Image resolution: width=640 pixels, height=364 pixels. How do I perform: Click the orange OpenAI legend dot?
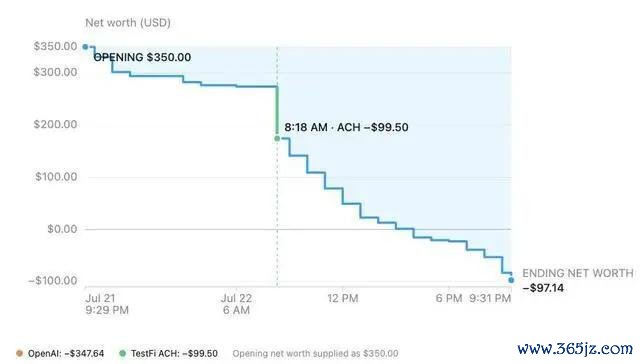19,353
